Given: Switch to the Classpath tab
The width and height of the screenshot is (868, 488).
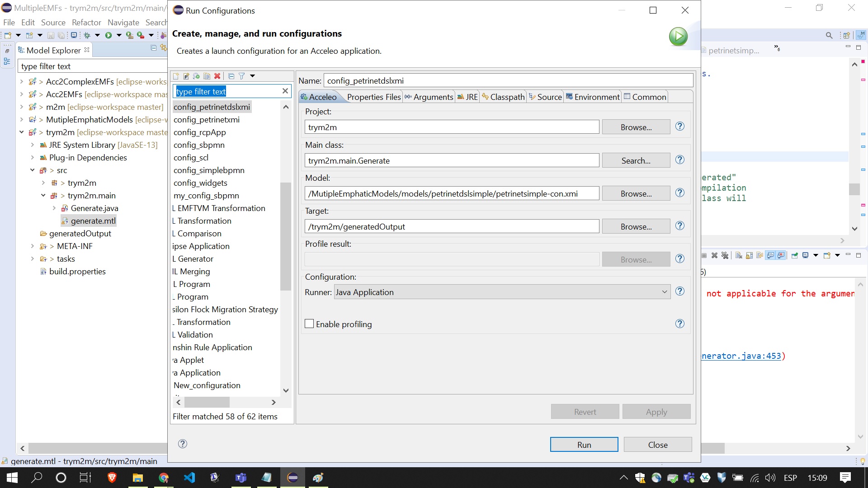Looking at the screenshot, I should (x=503, y=97).
